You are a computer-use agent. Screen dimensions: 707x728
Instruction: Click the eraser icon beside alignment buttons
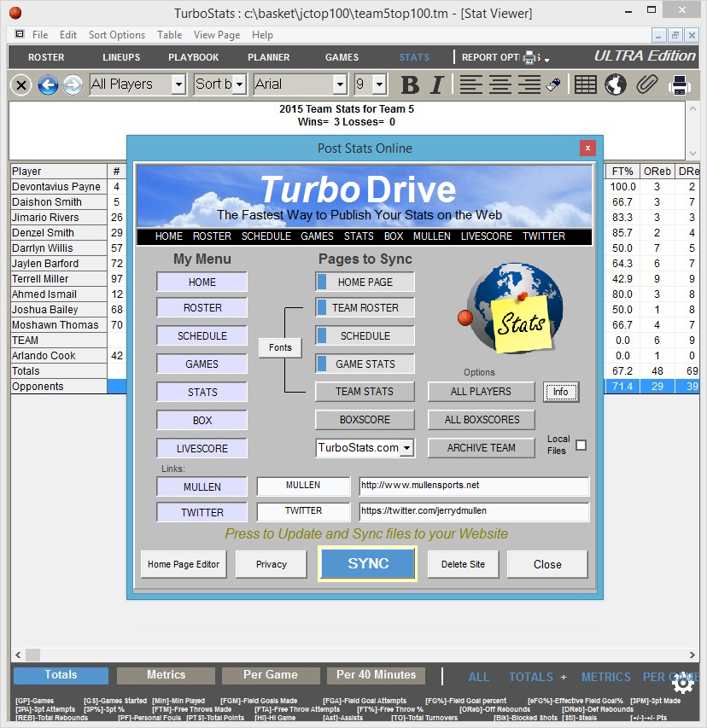[x=552, y=85]
